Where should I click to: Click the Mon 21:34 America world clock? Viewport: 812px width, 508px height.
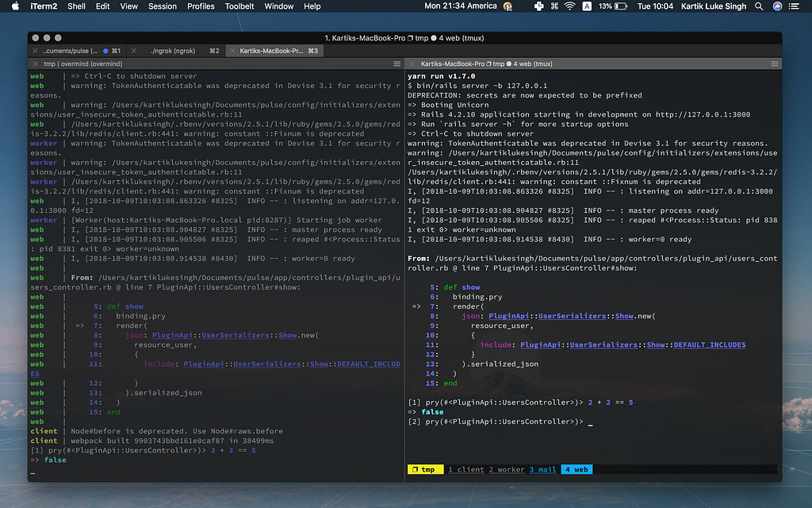(461, 6)
